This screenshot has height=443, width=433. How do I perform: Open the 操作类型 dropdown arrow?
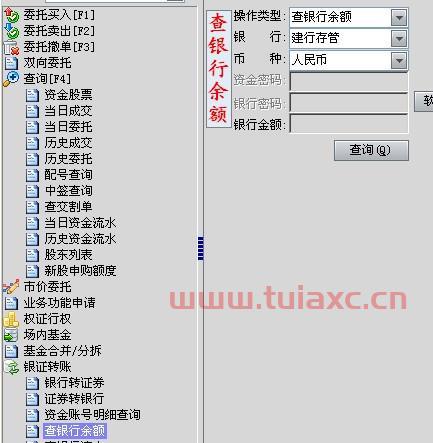tap(399, 17)
